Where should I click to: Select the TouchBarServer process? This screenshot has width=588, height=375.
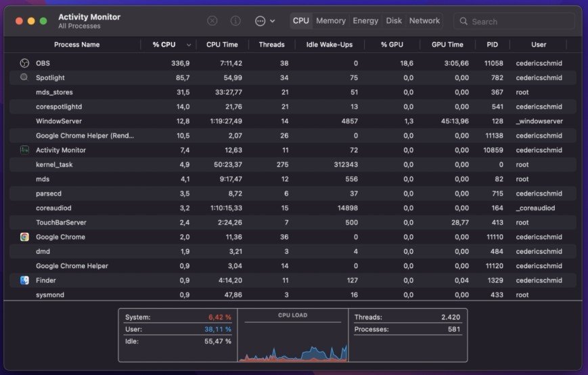pos(61,223)
